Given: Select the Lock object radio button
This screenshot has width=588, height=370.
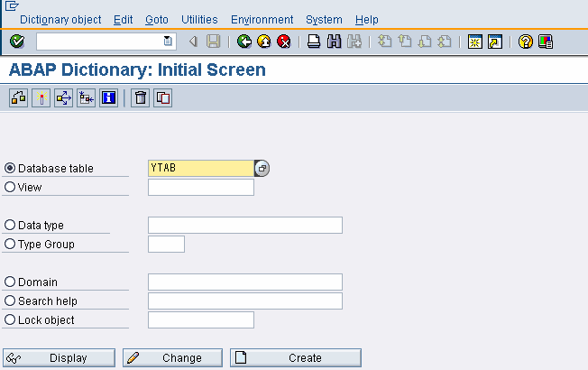Looking at the screenshot, I should 11,320.
